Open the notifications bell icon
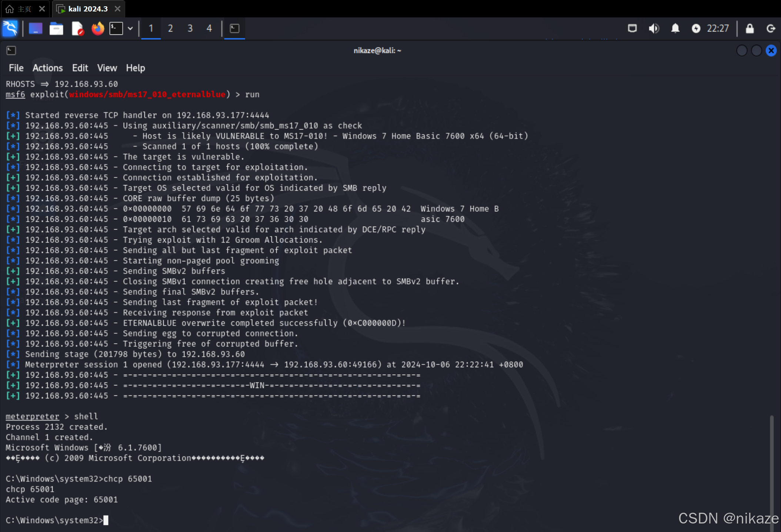The height and width of the screenshot is (532, 781). (x=675, y=29)
